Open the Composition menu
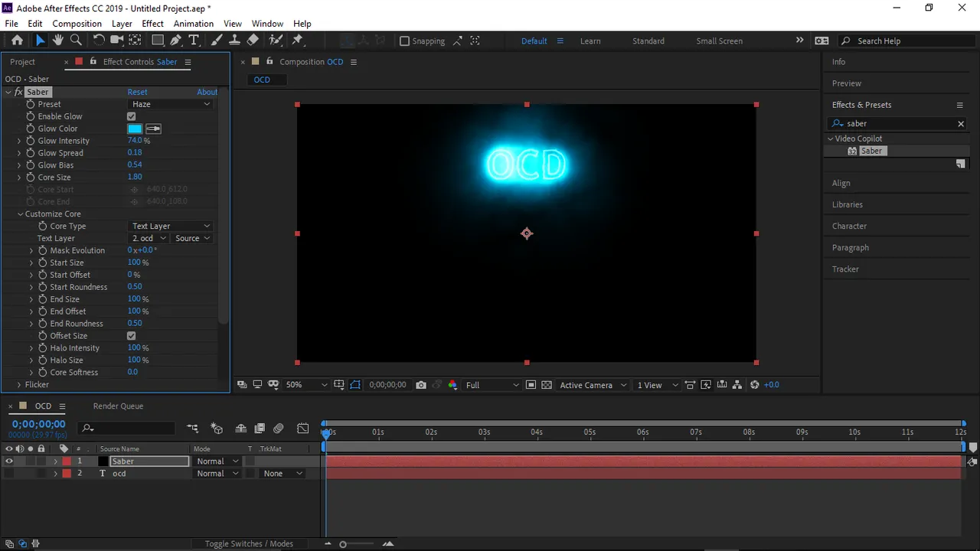980x551 pixels. tap(77, 24)
